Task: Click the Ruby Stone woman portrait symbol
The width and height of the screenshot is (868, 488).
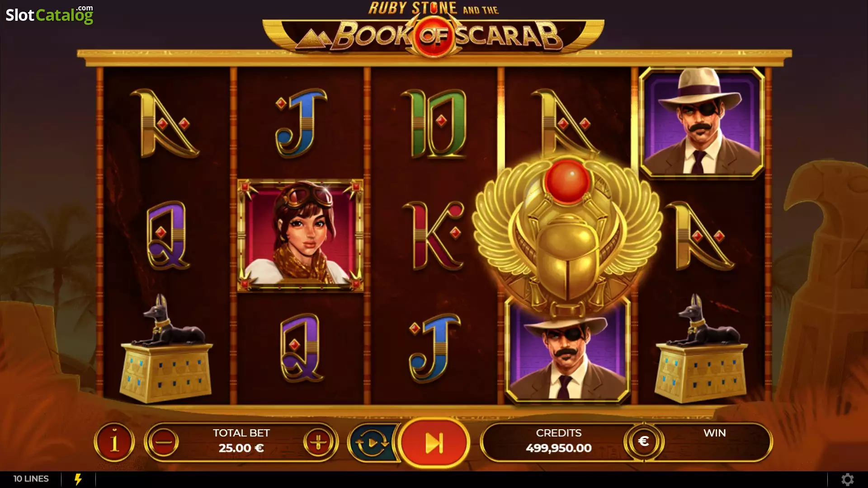Action: [300, 235]
